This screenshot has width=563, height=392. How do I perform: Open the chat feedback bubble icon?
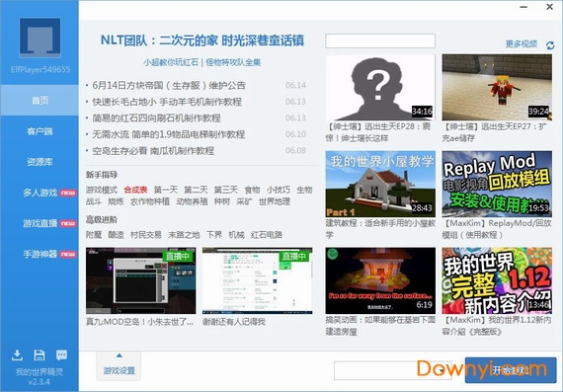click(61, 355)
